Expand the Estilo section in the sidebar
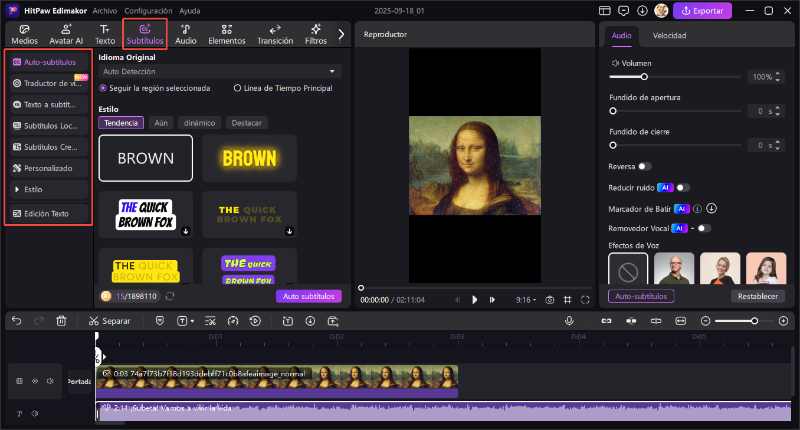 49,189
